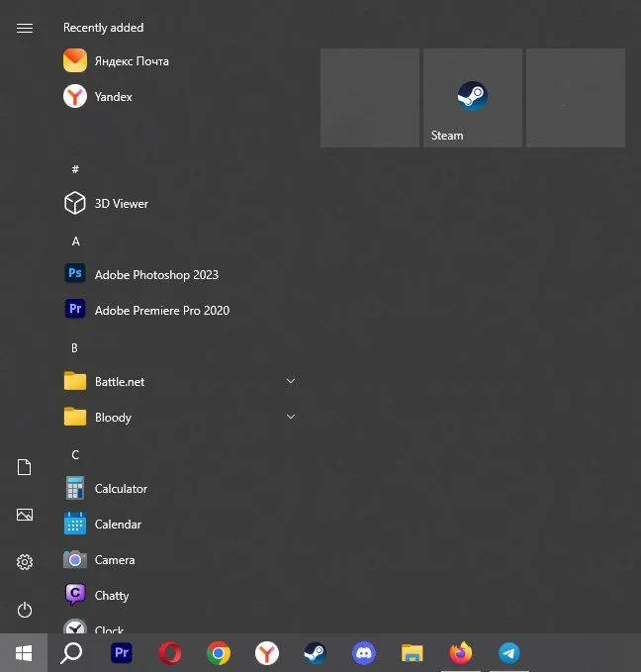Open the Яндекс Почта mail app icon
Image resolution: width=641 pixels, height=672 pixels.
click(75, 60)
